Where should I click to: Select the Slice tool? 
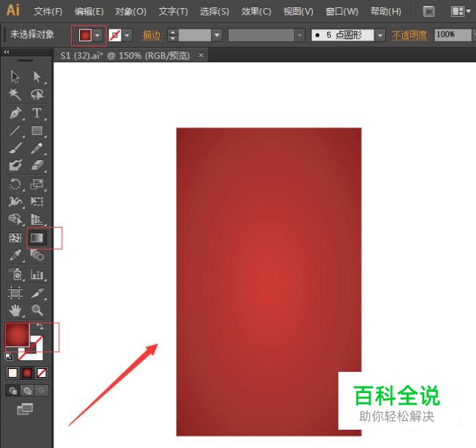pos(37,293)
